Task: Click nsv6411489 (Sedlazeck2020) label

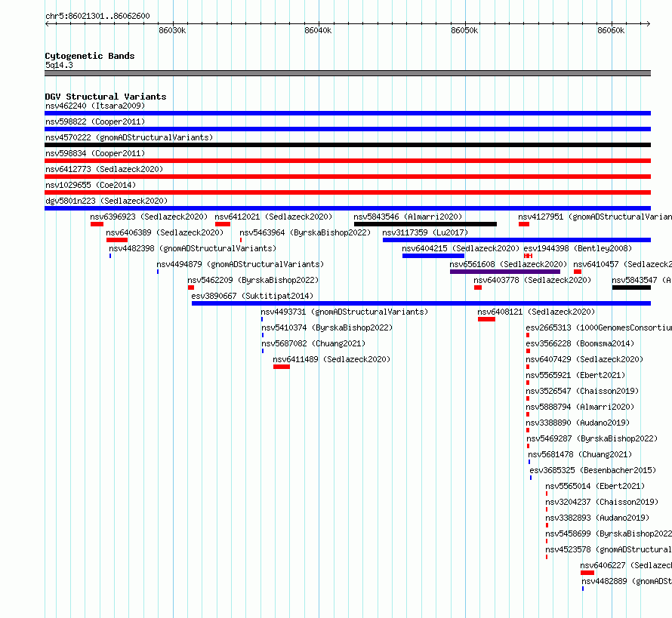Action: coord(331,359)
